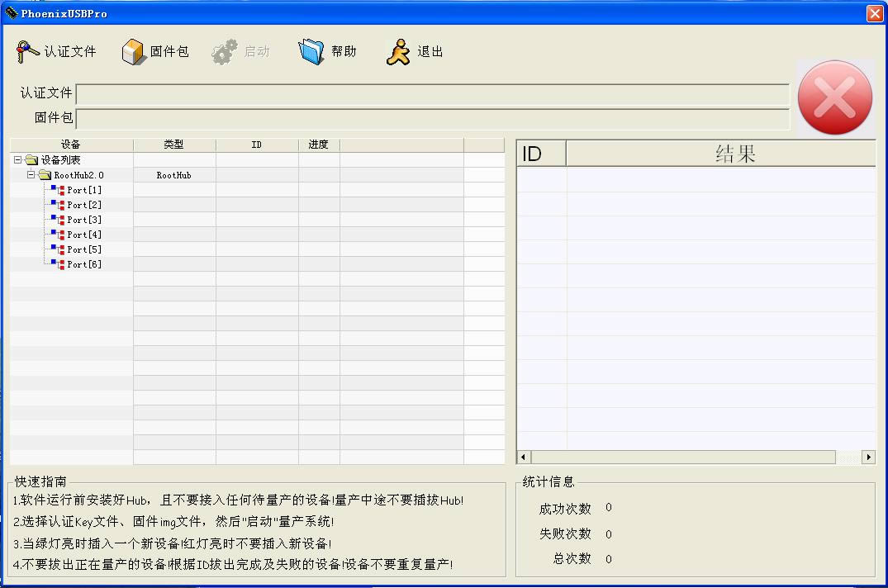Click the greyed 启动 gears icon
888x588 pixels.
point(225,51)
